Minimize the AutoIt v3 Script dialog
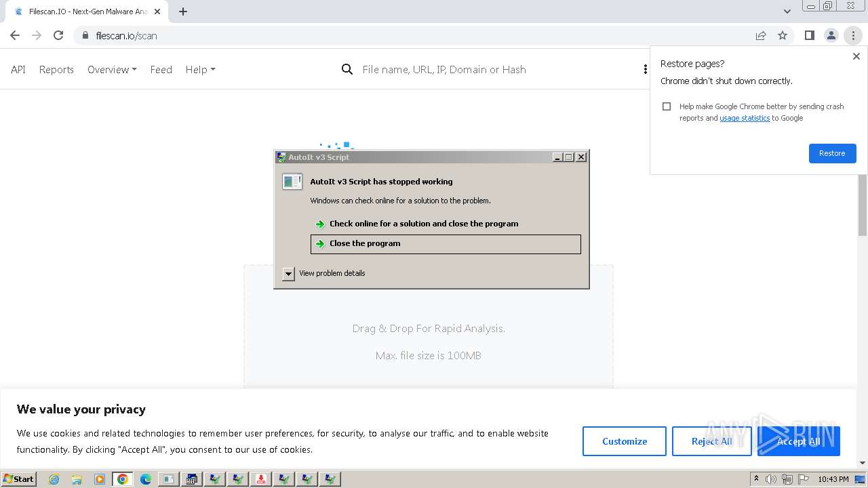 557,157
